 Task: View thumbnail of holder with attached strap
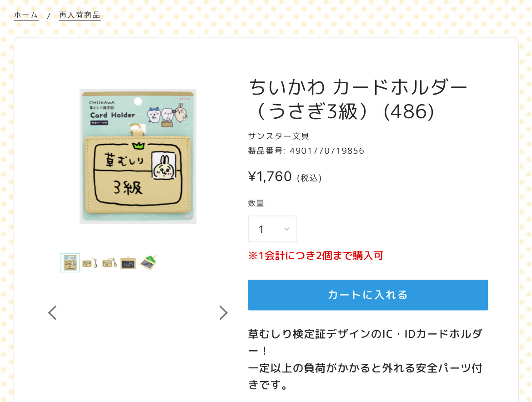point(110,262)
